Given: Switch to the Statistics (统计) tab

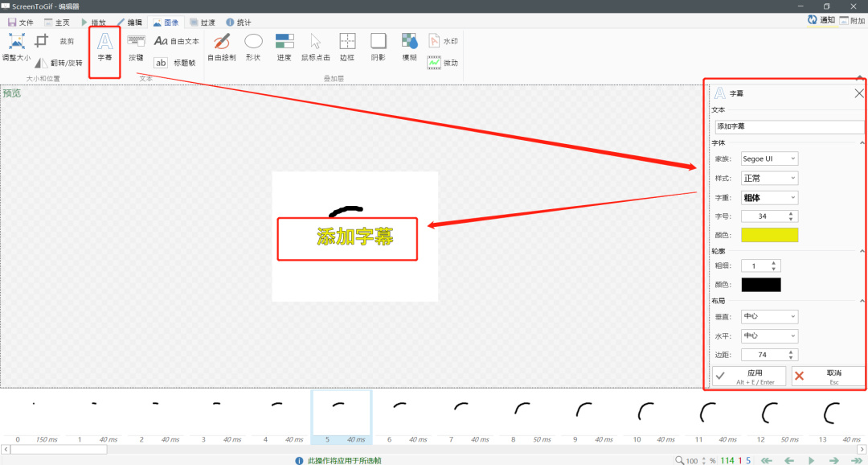Looking at the screenshot, I should point(239,23).
